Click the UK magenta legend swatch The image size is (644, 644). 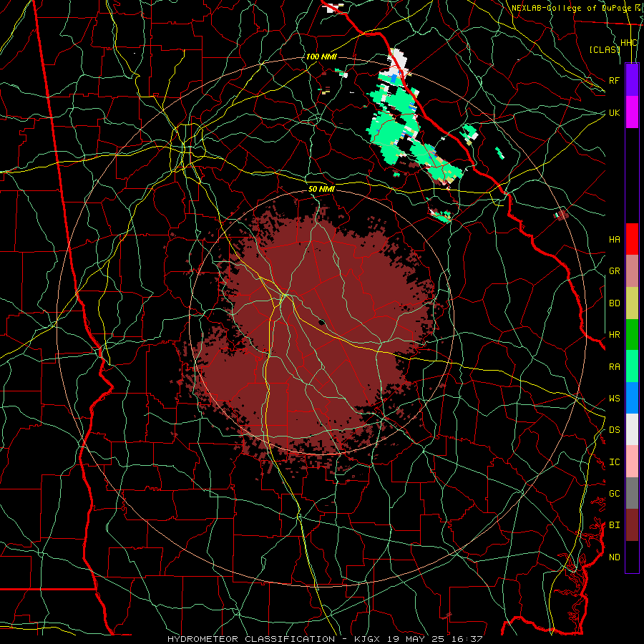pyautogui.click(x=632, y=112)
